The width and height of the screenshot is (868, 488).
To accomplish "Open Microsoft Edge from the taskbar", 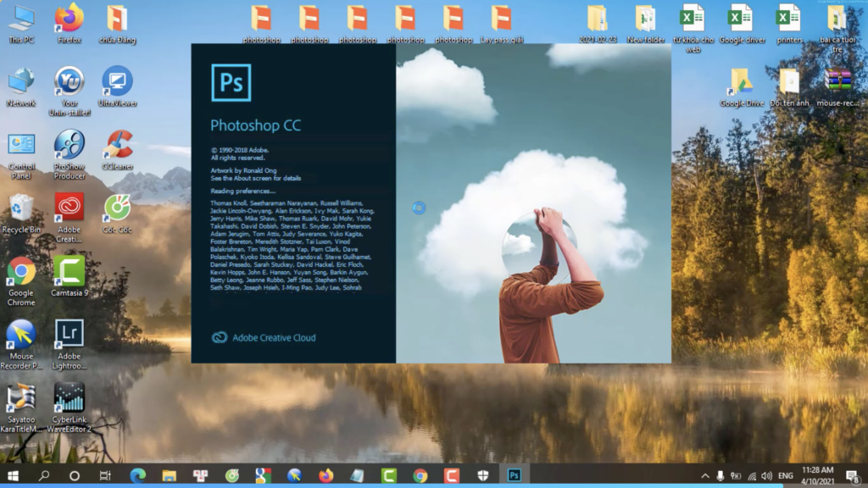I will [x=138, y=475].
